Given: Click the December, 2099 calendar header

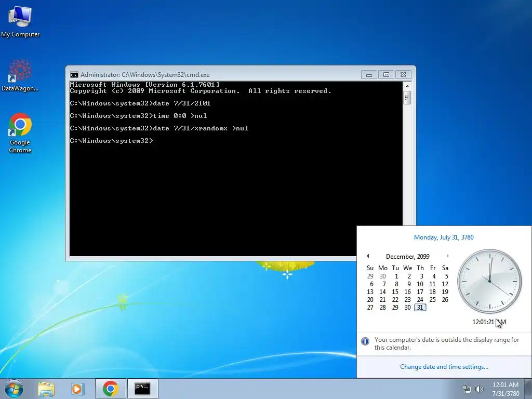Looking at the screenshot, I should pos(407,257).
